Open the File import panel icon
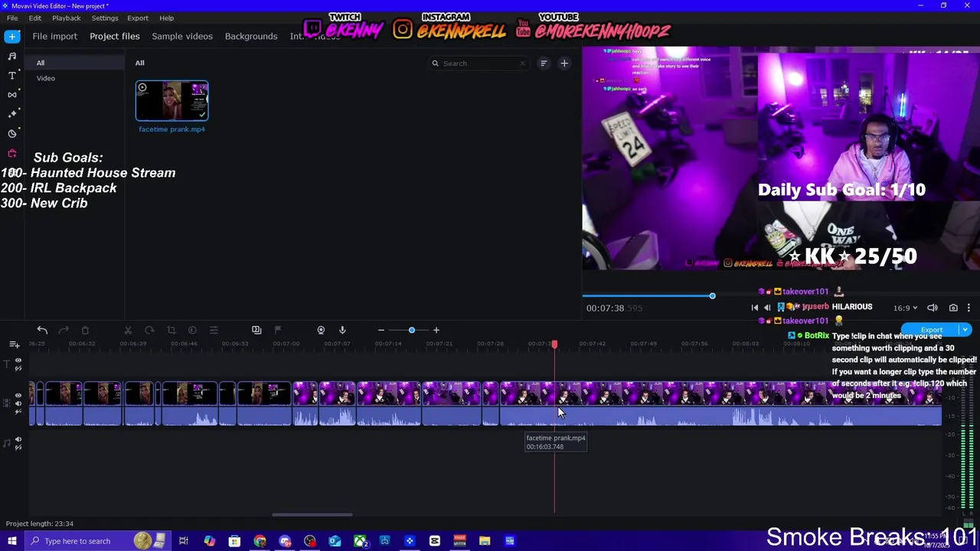Viewport: 980px width, 551px height. [x=12, y=36]
